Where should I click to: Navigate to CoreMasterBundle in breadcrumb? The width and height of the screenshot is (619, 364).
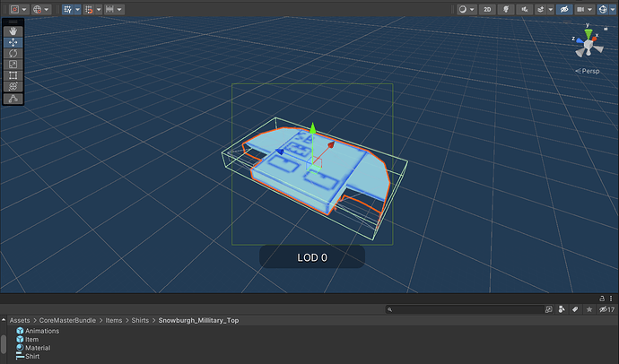pyautogui.click(x=67, y=320)
